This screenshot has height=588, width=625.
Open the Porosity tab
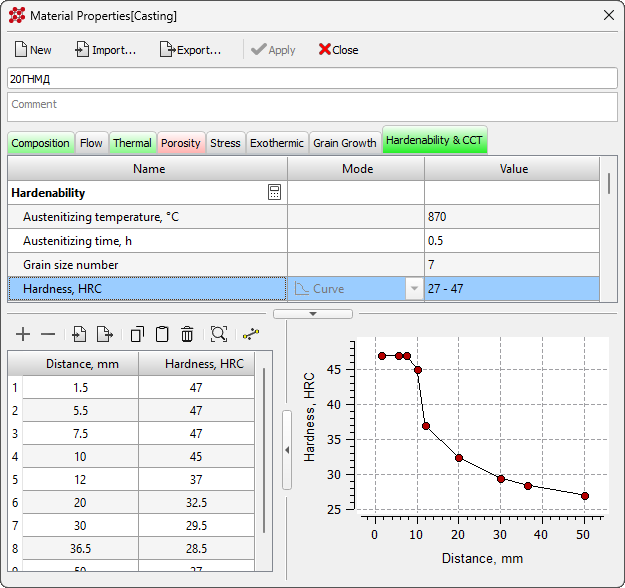coord(181,143)
